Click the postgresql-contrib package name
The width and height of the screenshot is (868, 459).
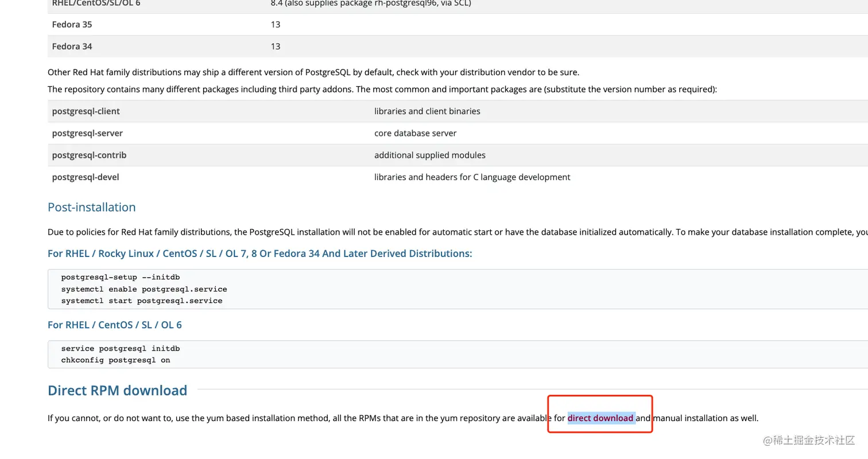pos(89,155)
